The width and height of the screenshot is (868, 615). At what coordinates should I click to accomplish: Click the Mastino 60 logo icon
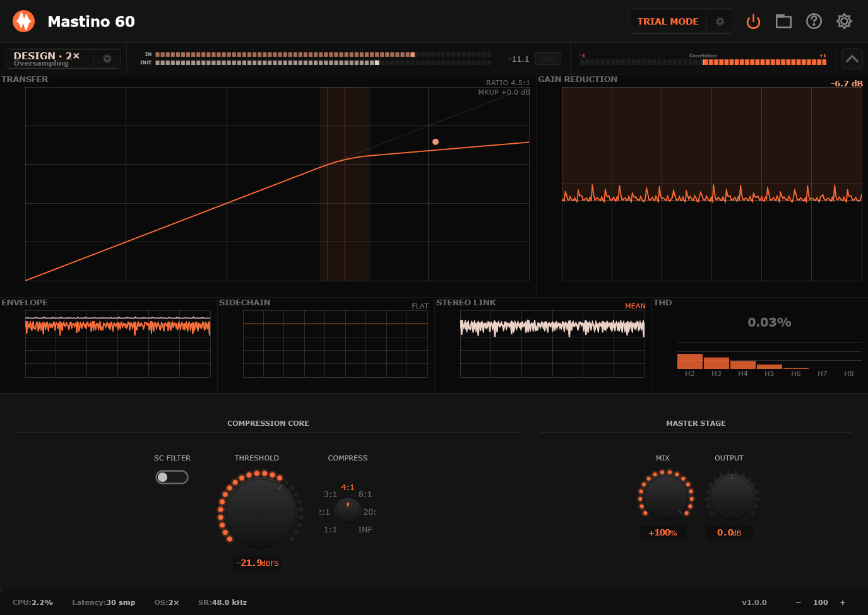24,21
